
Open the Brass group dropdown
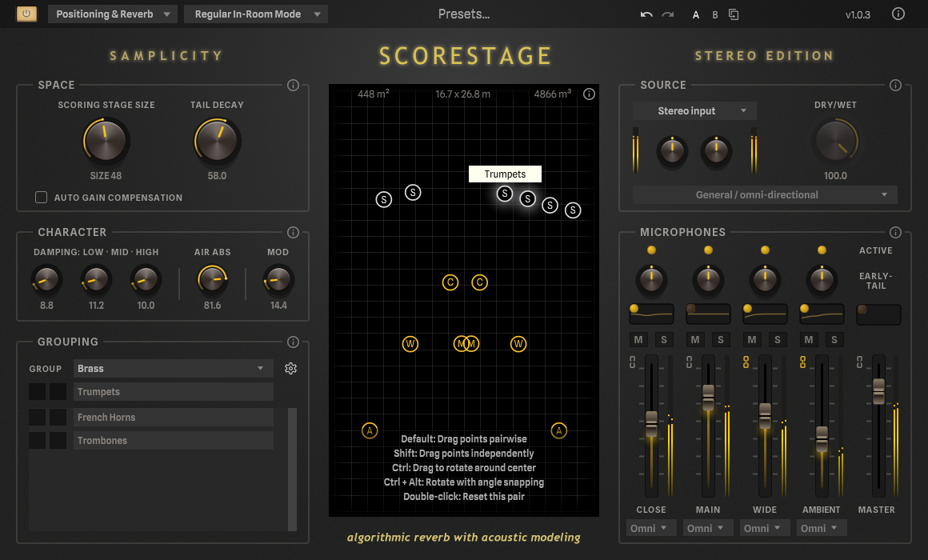173,368
